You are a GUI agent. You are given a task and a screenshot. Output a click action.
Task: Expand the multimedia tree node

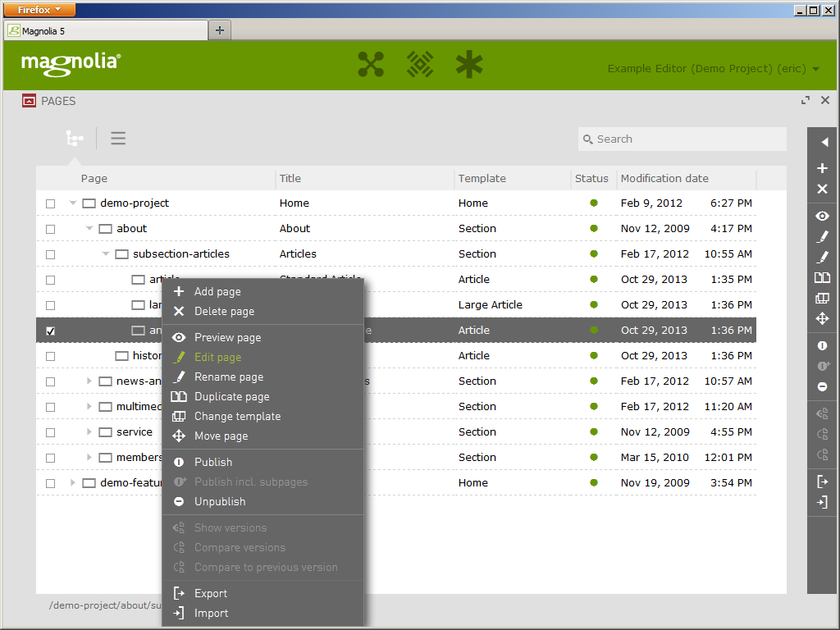click(x=89, y=406)
